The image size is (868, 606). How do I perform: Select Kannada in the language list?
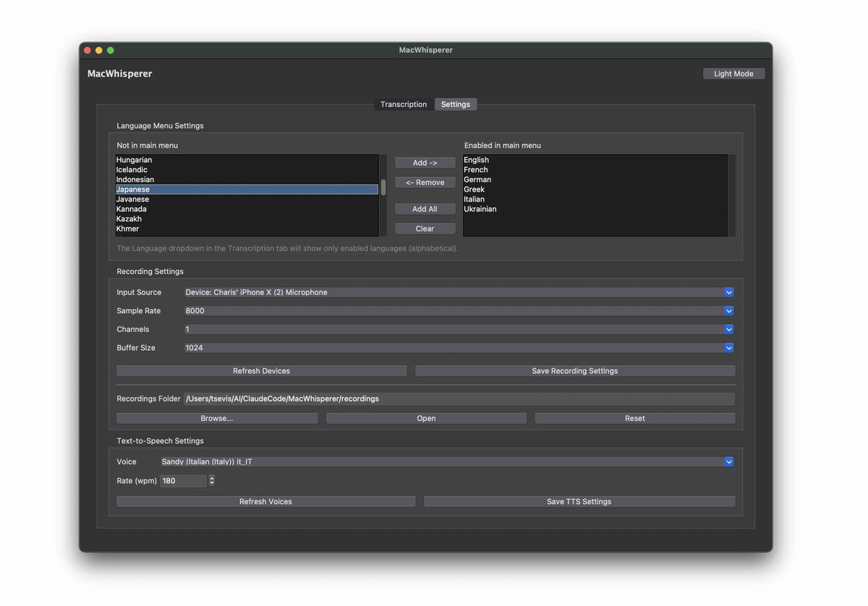point(247,209)
